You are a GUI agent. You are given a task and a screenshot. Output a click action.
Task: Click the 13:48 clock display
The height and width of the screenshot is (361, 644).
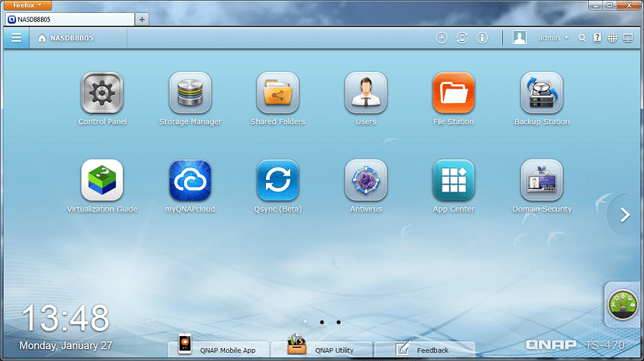coord(66,318)
